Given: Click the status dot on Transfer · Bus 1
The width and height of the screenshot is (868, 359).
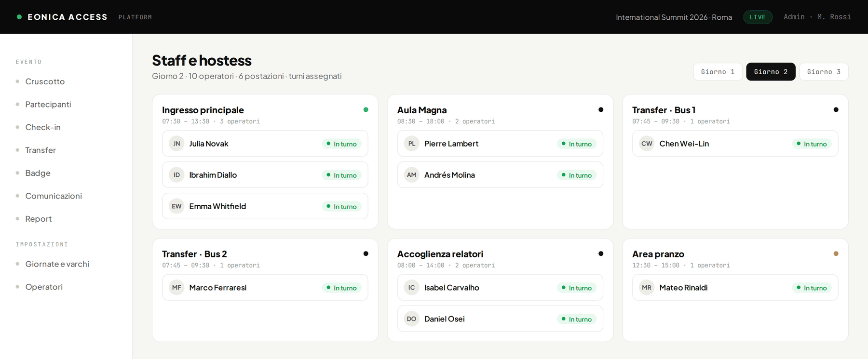Looking at the screenshot, I should (836, 110).
